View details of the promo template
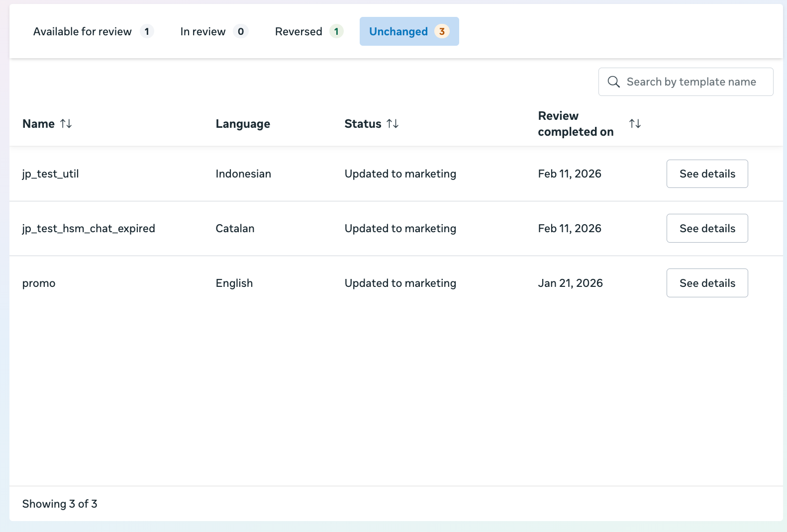The image size is (787, 532). (707, 283)
